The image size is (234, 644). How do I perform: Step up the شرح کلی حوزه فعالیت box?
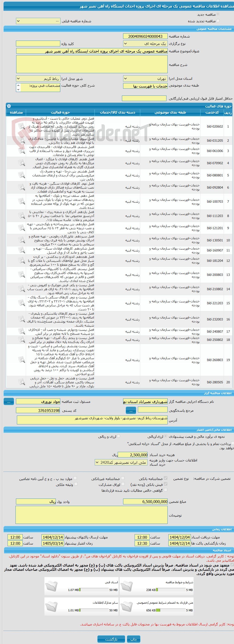18,85
